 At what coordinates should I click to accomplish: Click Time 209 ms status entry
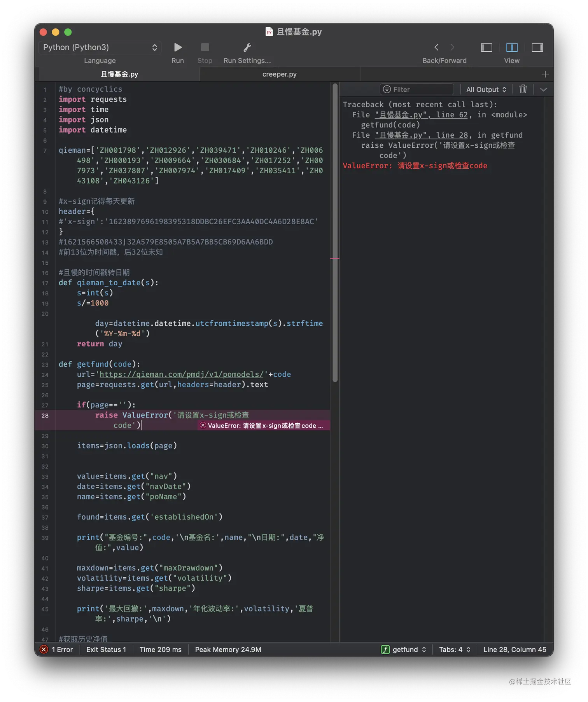(161, 650)
